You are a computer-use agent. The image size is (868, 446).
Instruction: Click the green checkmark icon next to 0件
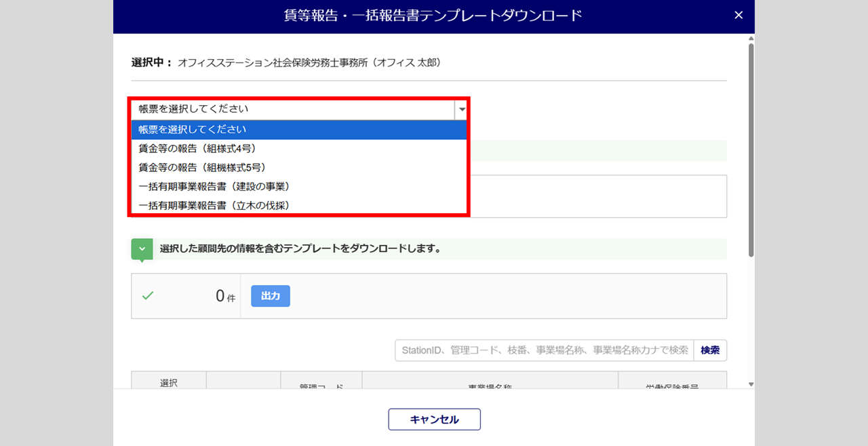click(147, 296)
